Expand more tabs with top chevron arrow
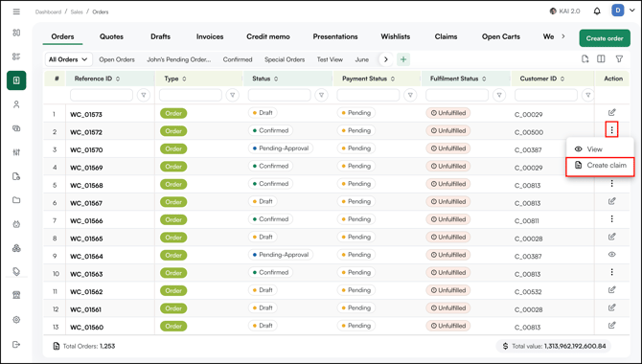The width and height of the screenshot is (642, 364). coord(563,36)
